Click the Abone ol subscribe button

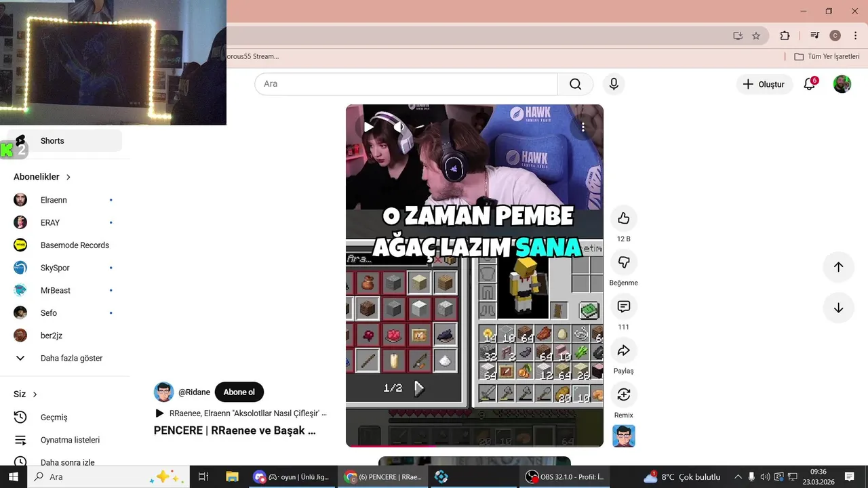pos(239,392)
